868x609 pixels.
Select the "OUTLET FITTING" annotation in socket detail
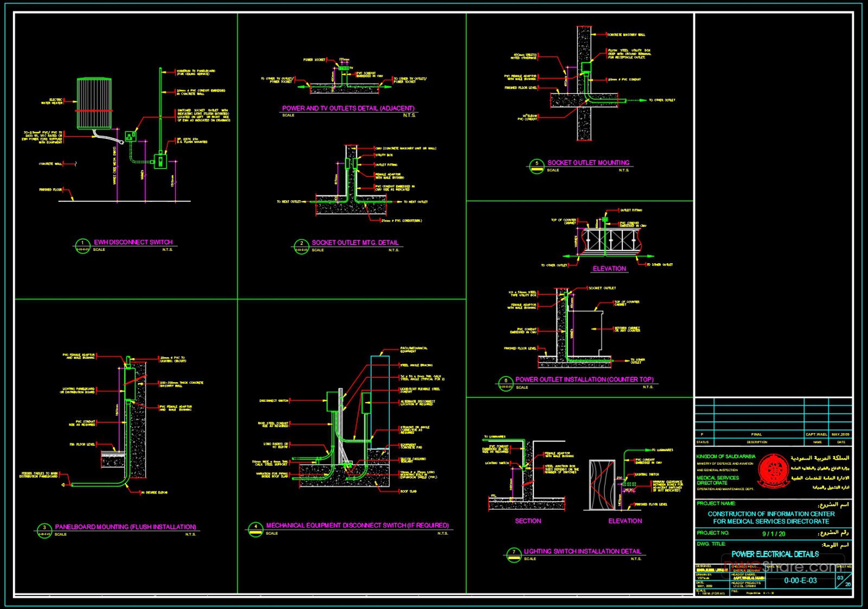coord(386,164)
